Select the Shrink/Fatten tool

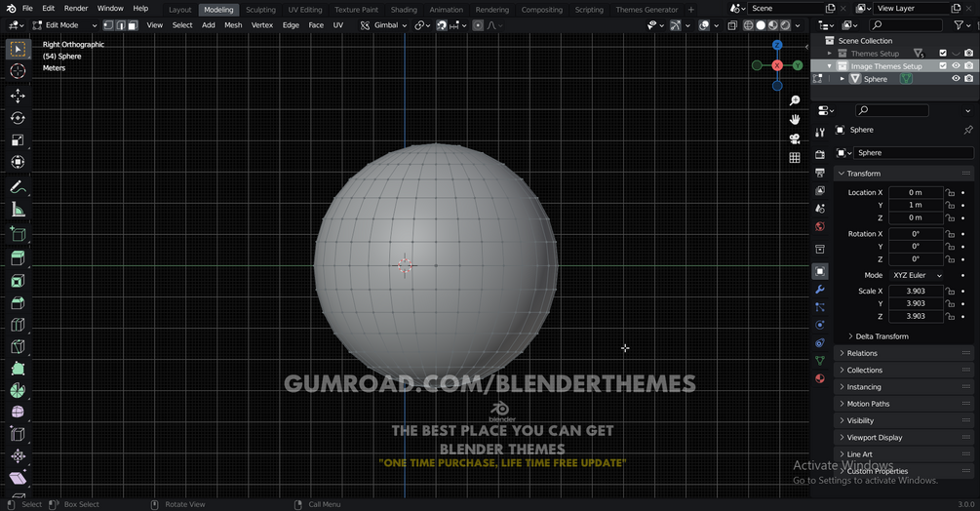[18, 456]
